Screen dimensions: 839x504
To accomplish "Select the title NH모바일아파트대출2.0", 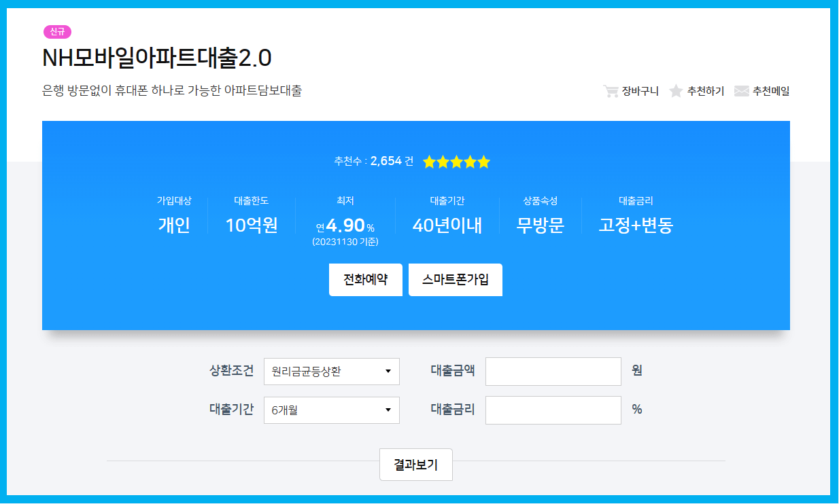I will click(x=157, y=58).
